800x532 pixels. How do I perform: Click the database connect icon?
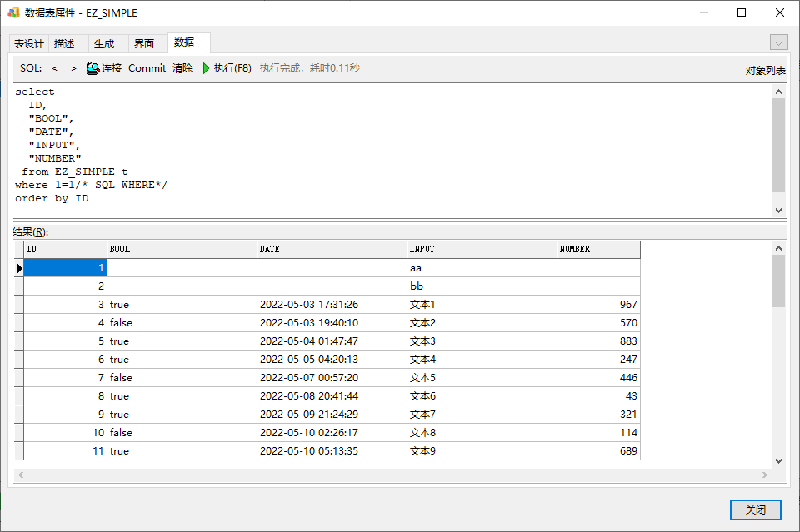(92, 67)
